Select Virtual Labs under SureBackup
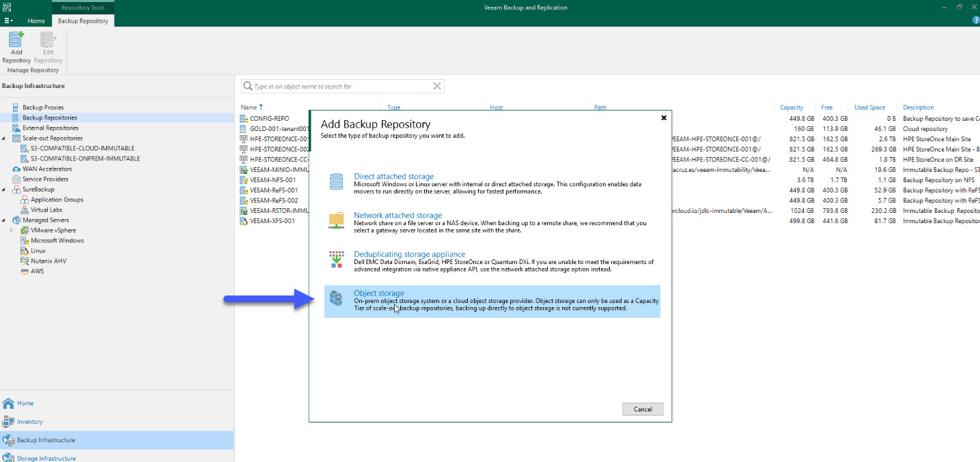The image size is (980, 462). point(46,210)
